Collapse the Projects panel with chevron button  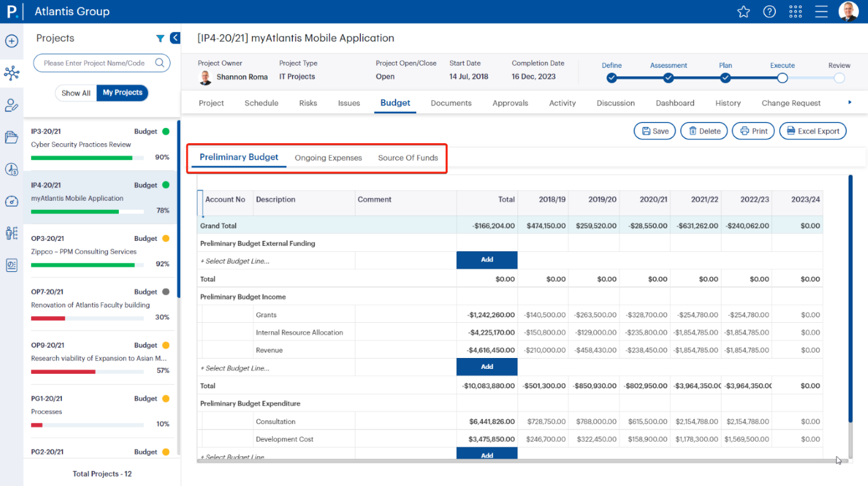coord(175,38)
